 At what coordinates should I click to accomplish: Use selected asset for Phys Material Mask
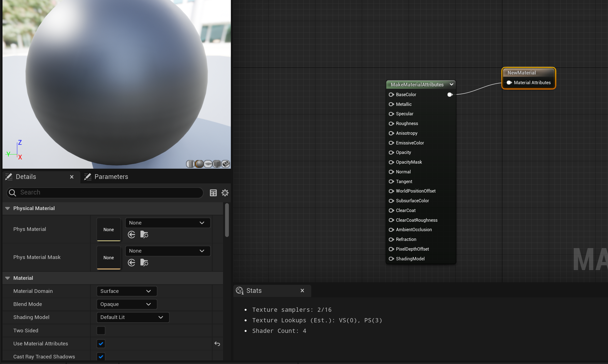pos(131,263)
